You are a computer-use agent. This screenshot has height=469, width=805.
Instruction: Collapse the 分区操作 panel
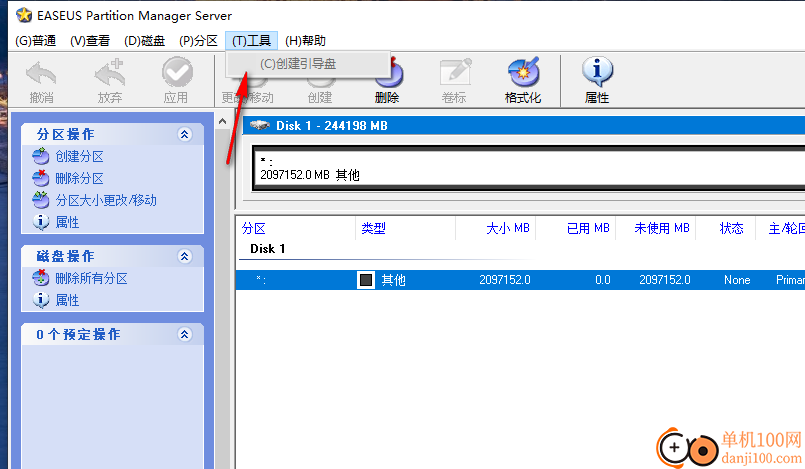(x=185, y=134)
